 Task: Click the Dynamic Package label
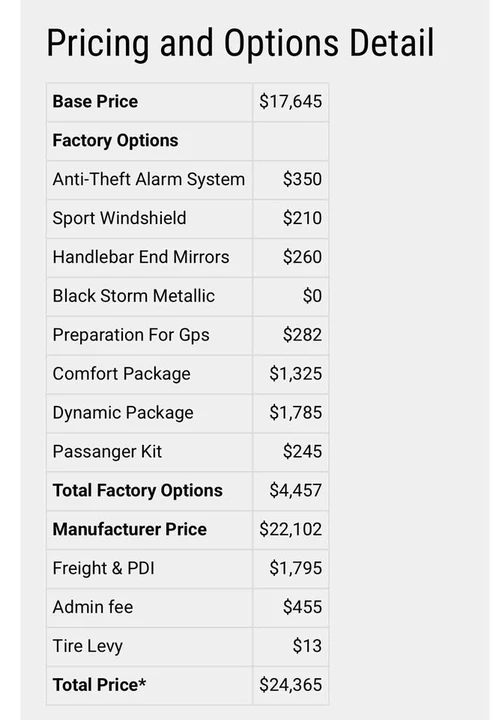click(123, 413)
